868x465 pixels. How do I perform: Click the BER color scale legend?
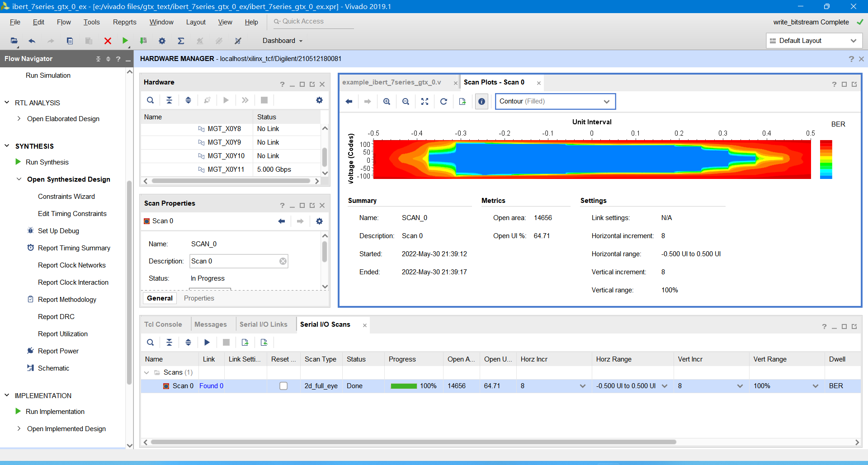pos(826,160)
